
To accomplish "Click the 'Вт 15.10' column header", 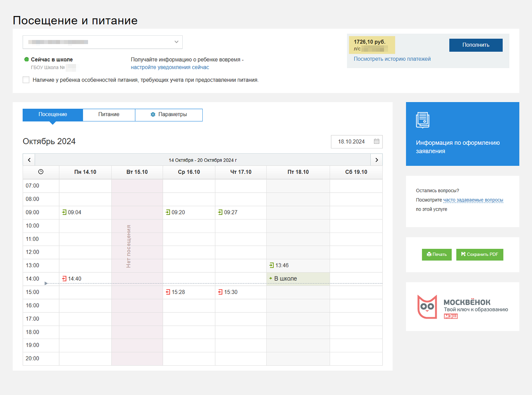I will click(137, 172).
